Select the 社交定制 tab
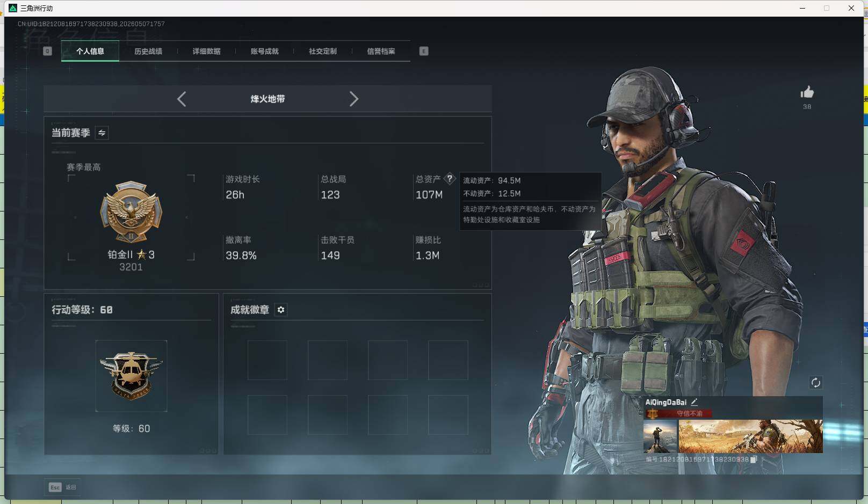Viewport: 868px width, 504px height. [322, 51]
